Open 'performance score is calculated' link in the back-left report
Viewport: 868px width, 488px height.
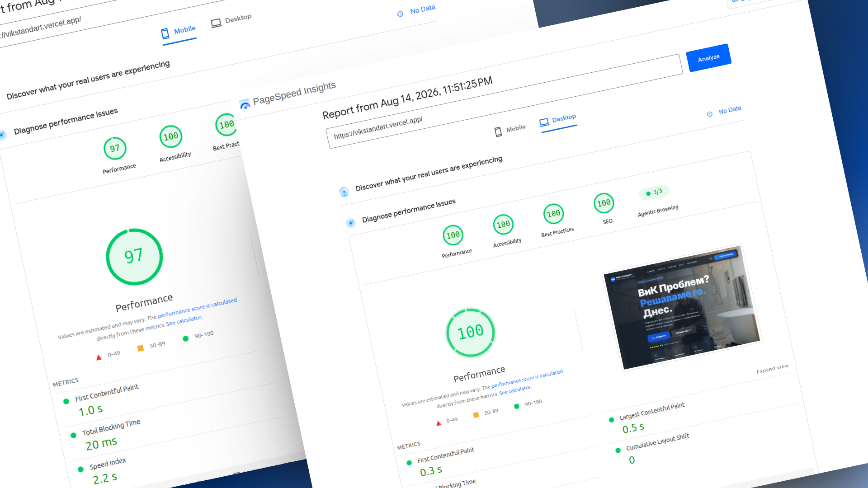(x=197, y=308)
